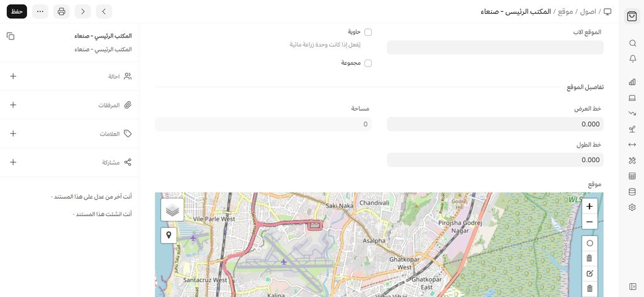This screenshot has height=297, width=644.
Task: Zoom in on the map
Action: pyautogui.click(x=589, y=206)
